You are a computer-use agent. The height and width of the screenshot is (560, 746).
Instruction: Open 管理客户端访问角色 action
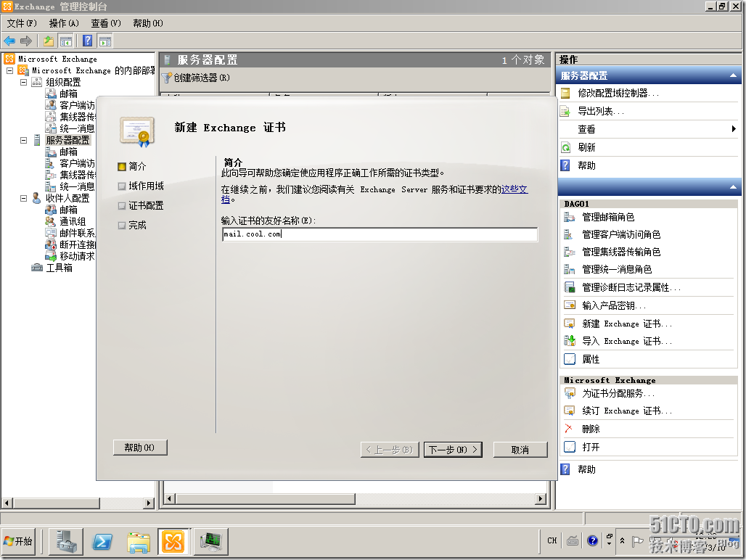pos(623,234)
